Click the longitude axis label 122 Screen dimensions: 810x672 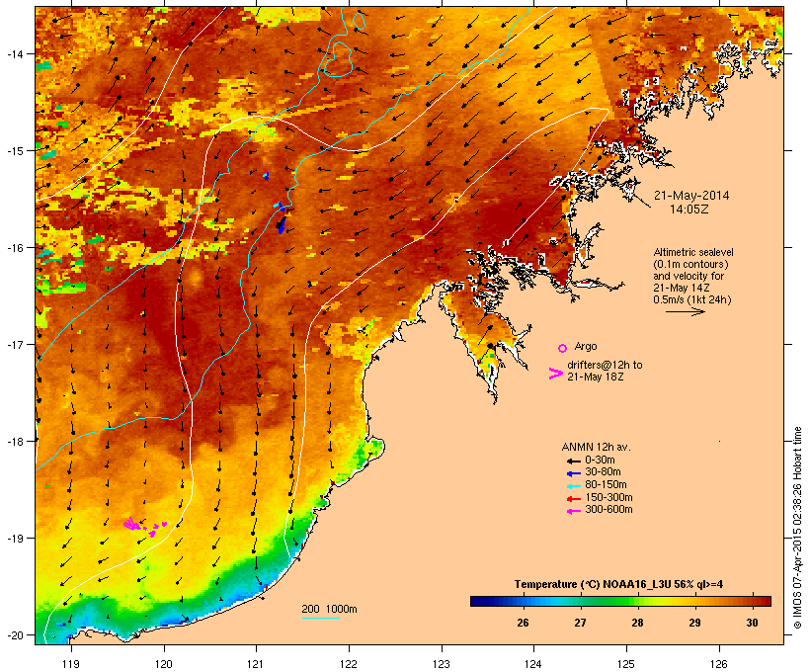(x=349, y=664)
